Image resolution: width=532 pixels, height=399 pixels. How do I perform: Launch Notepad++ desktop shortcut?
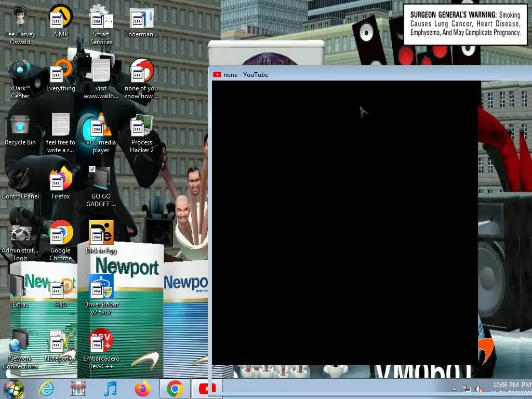(60, 345)
